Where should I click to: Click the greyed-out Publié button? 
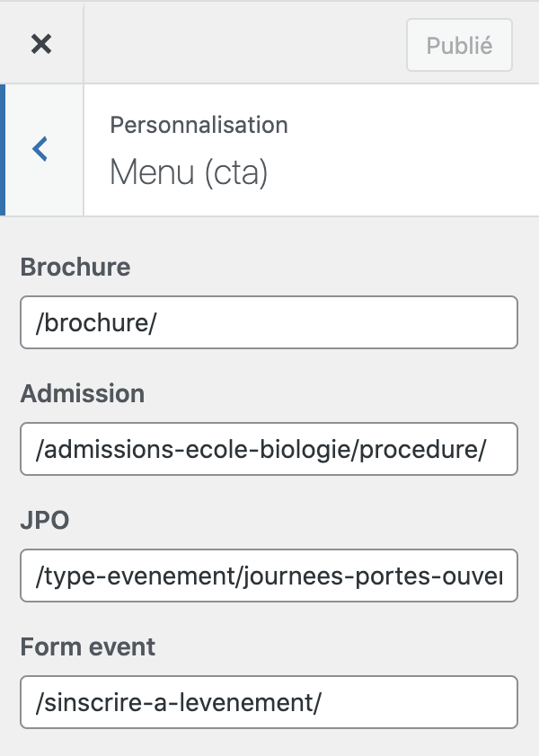pos(459,45)
